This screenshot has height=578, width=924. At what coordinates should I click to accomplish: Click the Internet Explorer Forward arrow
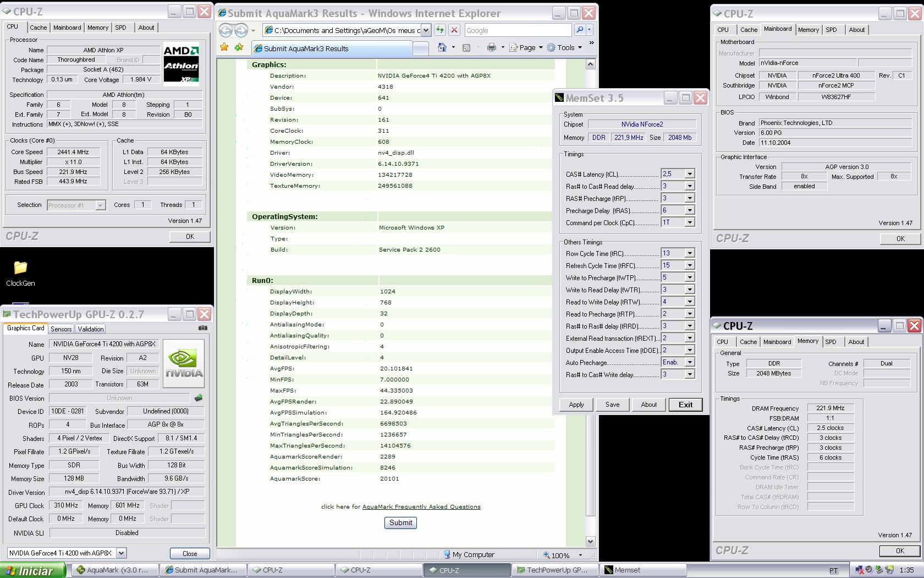coord(241,30)
